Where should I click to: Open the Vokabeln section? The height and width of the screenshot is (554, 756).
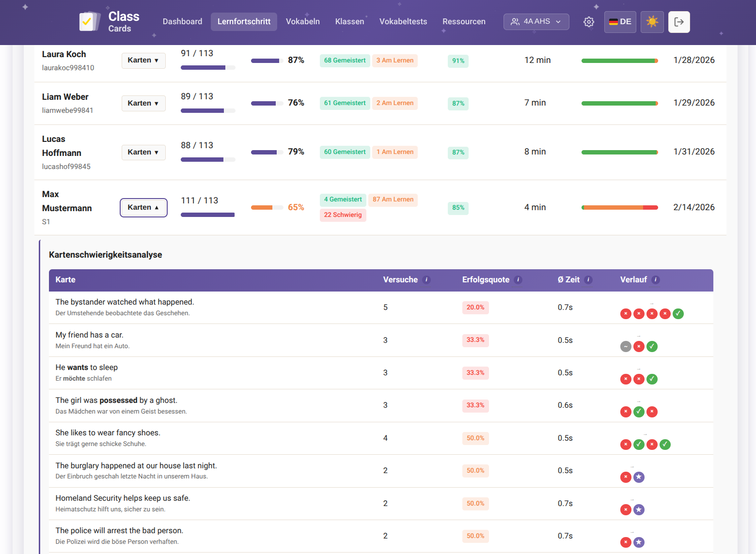(x=303, y=21)
